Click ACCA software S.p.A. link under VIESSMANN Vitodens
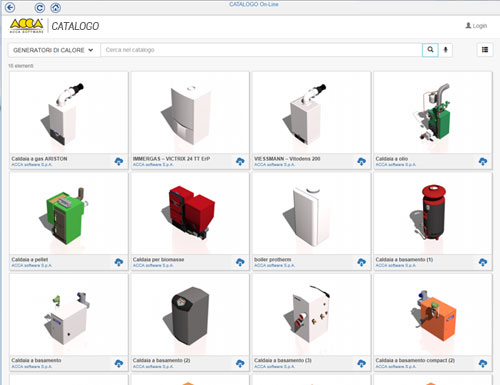This screenshot has height=385, width=500. point(274,165)
